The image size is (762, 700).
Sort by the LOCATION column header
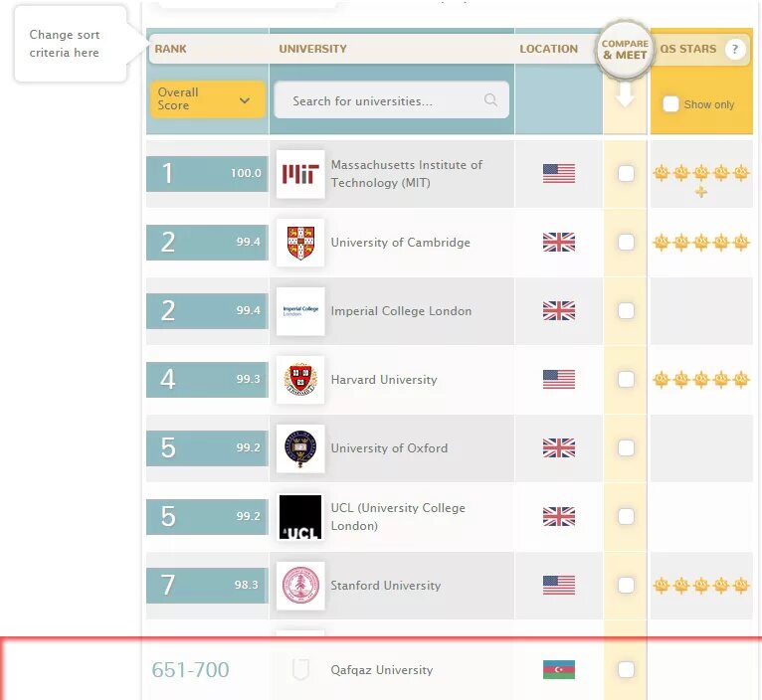[549, 49]
